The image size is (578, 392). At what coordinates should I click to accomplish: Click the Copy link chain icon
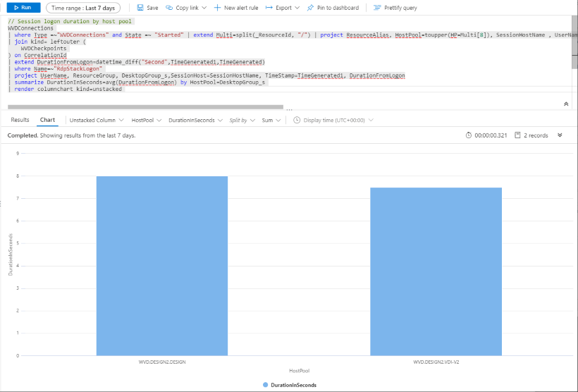point(169,8)
